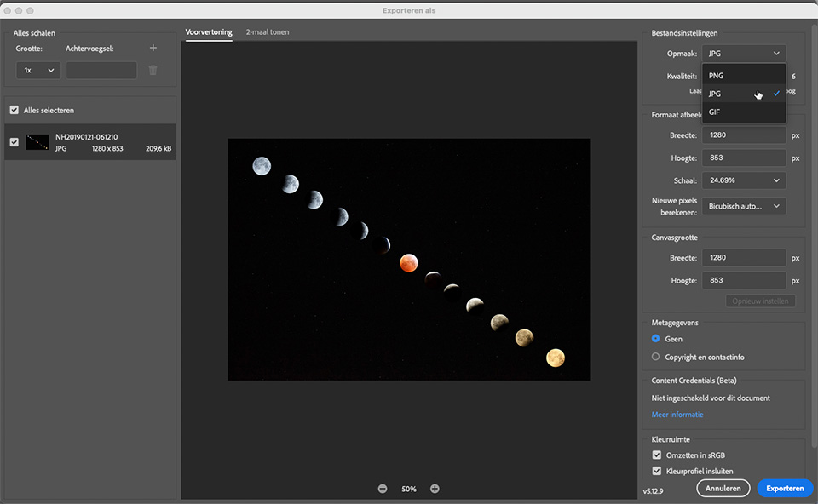Toggle Omzetten in sRGB checkbox
This screenshot has height=504, width=818.
point(657,455)
